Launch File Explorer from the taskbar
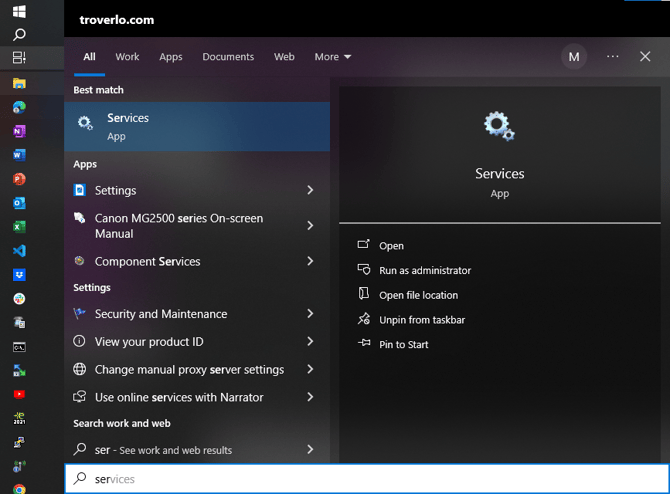This screenshot has width=670, height=494. [19, 83]
